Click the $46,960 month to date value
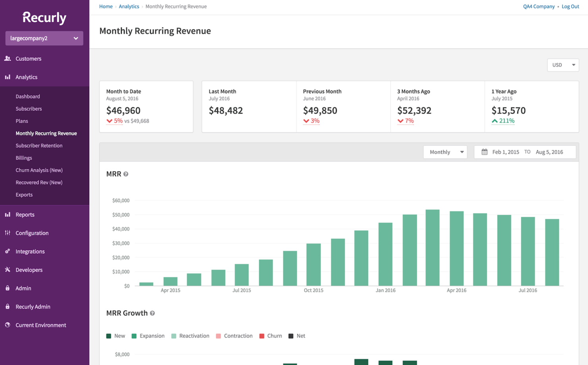 point(123,110)
